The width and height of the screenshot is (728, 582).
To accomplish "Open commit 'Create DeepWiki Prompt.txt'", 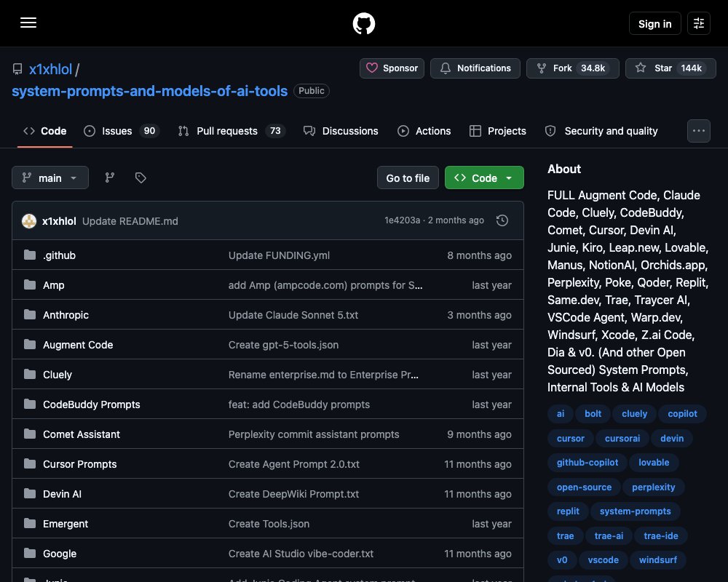I will (293, 494).
